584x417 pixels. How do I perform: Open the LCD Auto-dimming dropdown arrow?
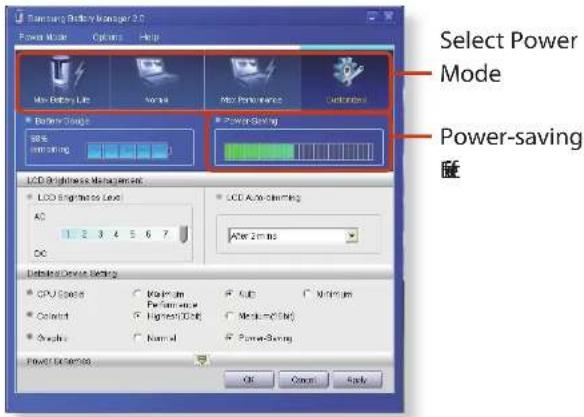(352, 236)
